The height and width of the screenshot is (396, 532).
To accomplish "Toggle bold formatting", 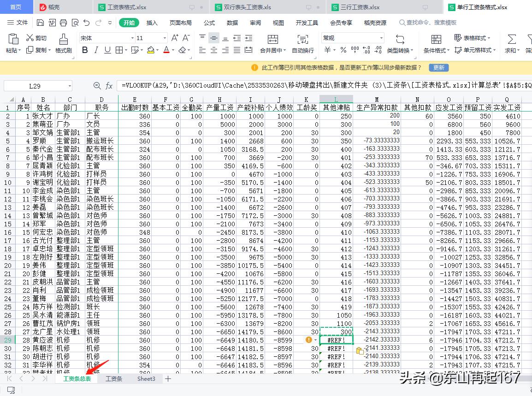I will [x=84, y=50].
